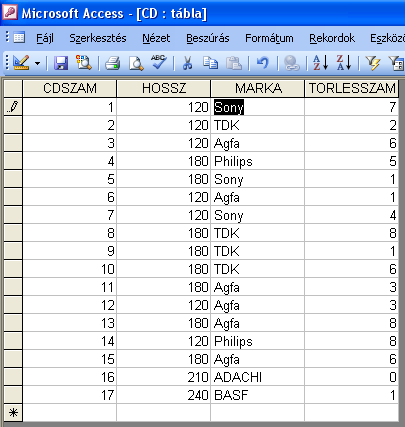Click the asterisk new-record row selector
The width and height of the screenshot is (405, 427).
(13, 413)
